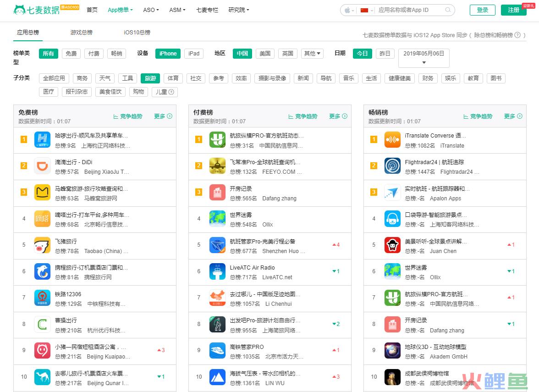Open the 高铁管家PRO train icon

tap(217, 351)
